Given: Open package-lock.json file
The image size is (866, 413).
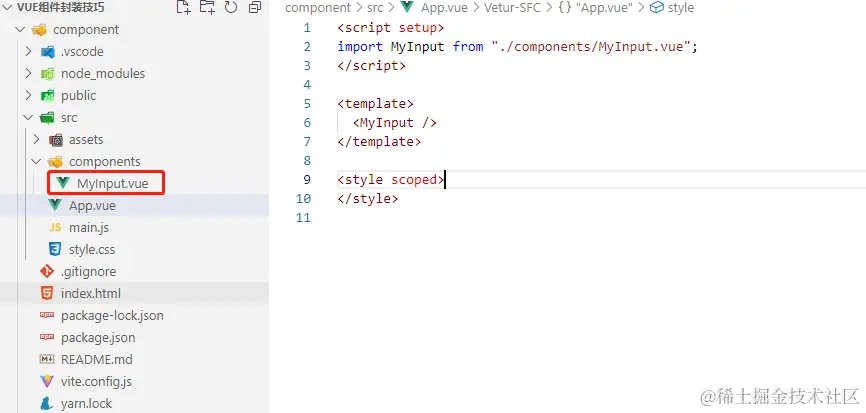Looking at the screenshot, I should tap(112, 316).
